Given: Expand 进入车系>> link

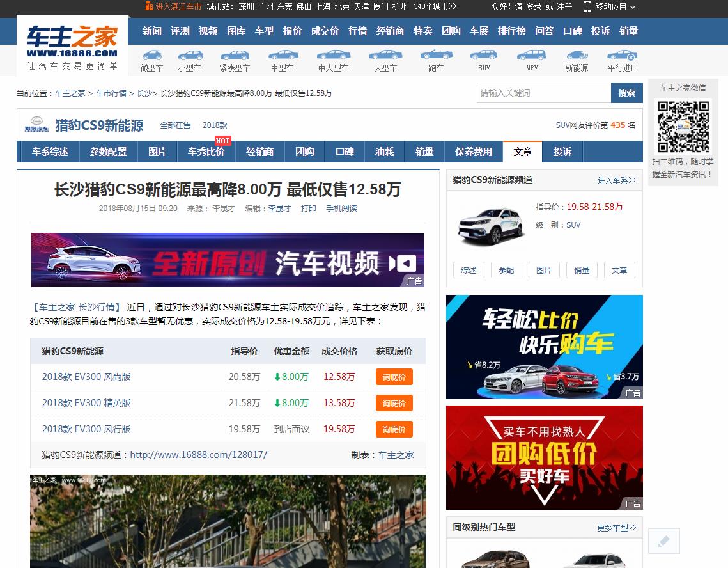Looking at the screenshot, I should [617, 180].
